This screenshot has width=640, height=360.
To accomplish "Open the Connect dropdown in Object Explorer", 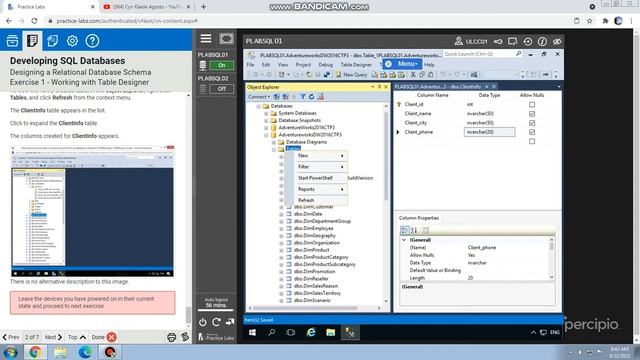I will (259, 97).
